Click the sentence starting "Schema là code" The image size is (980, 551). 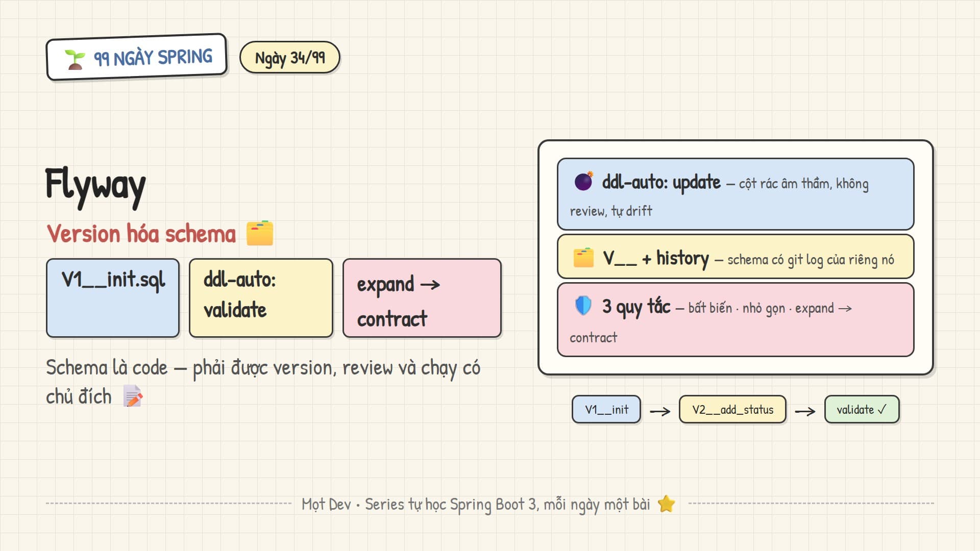263,382
